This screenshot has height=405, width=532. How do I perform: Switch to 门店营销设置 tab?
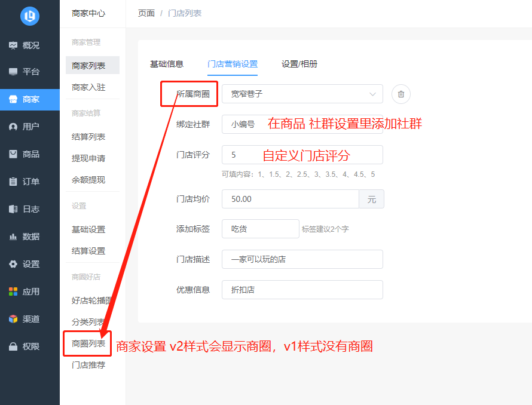point(233,64)
